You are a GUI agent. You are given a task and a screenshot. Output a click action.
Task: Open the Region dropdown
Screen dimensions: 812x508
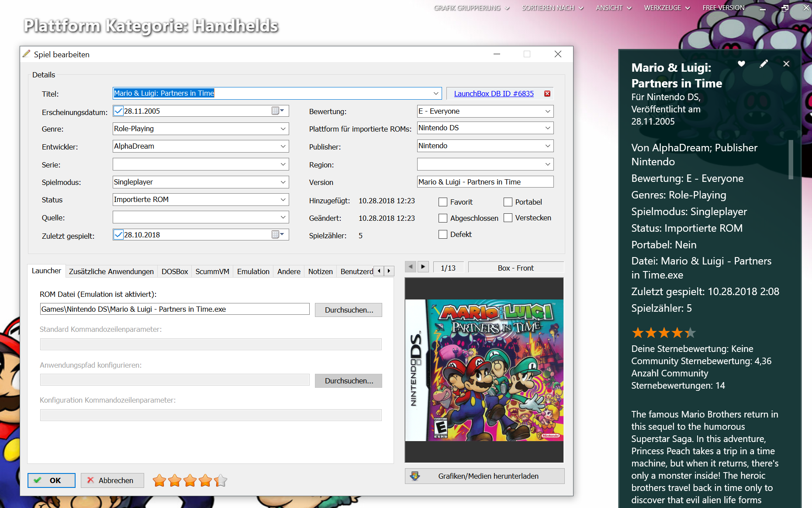(548, 164)
